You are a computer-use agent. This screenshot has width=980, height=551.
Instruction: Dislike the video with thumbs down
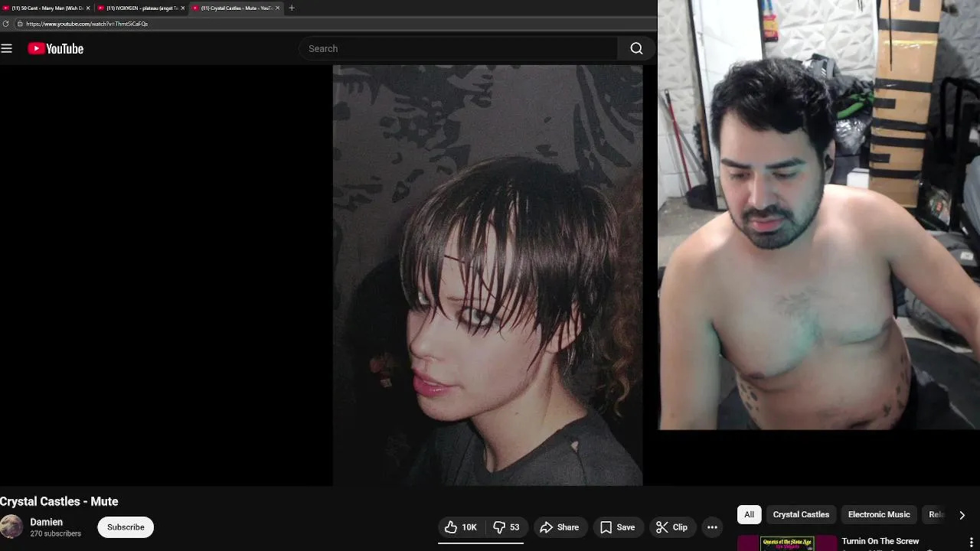(x=506, y=527)
